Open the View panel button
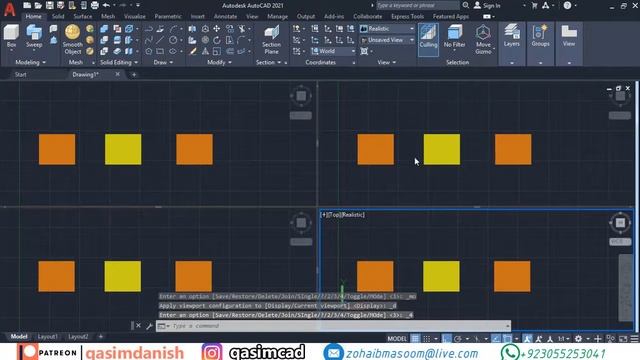Viewport: 640px width, 360px height. (569, 36)
